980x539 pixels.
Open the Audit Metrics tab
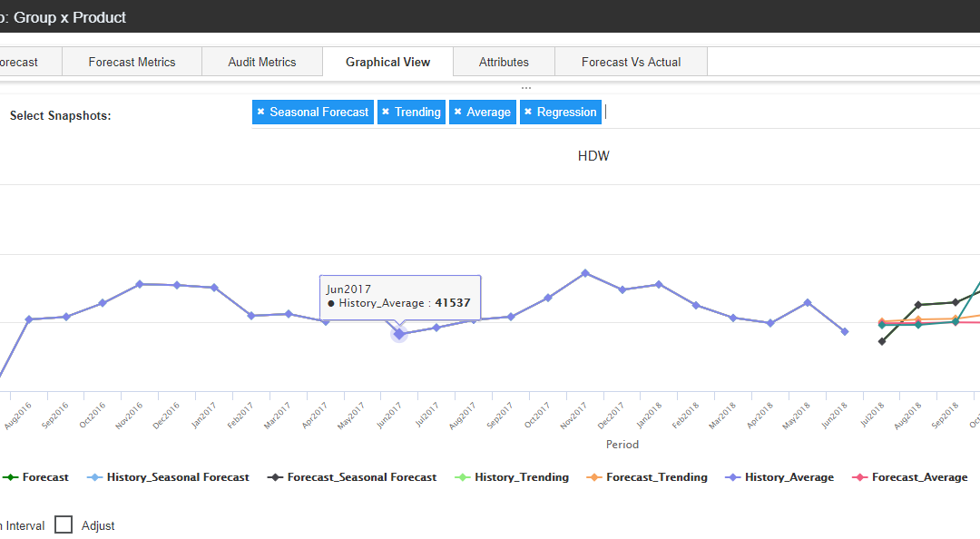coord(262,63)
